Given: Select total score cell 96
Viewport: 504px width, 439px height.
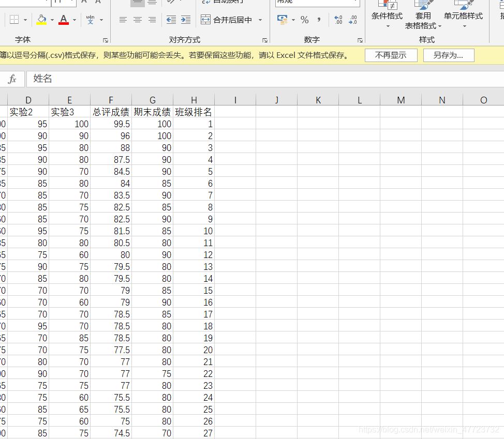Looking at the screenshot, I should tap(111, 136).
